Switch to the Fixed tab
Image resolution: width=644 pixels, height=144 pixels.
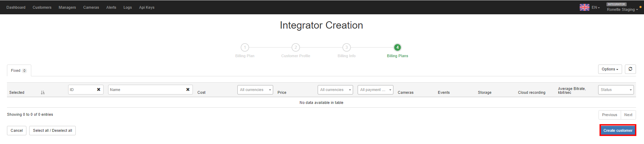pyautogui.click(x=19, y=70)
